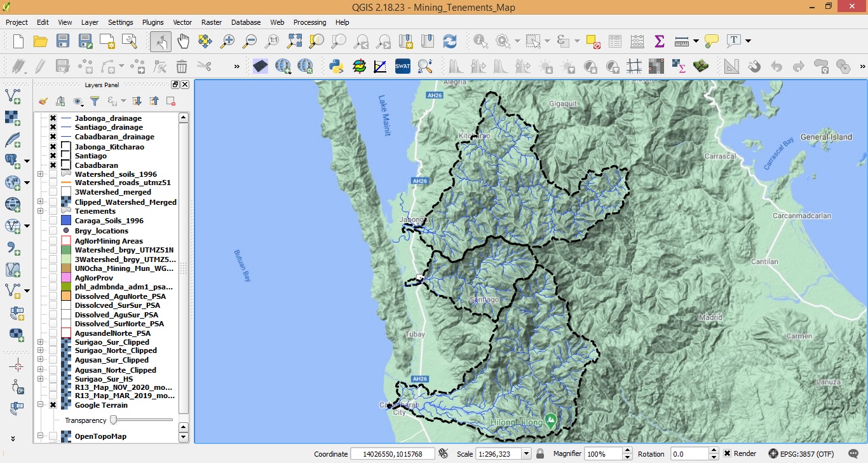Click the Zoom In magnifier icon
868x463 pixels.
(x=227, y=41)
